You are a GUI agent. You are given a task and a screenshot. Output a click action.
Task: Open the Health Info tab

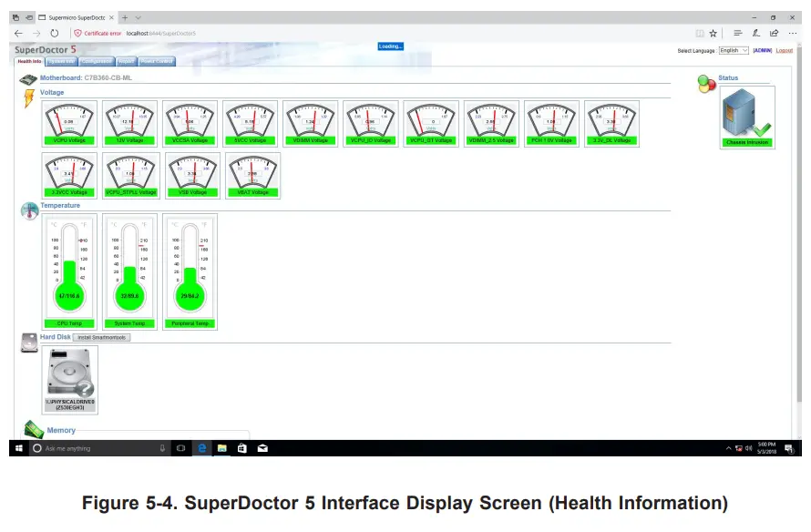(29, 62)
